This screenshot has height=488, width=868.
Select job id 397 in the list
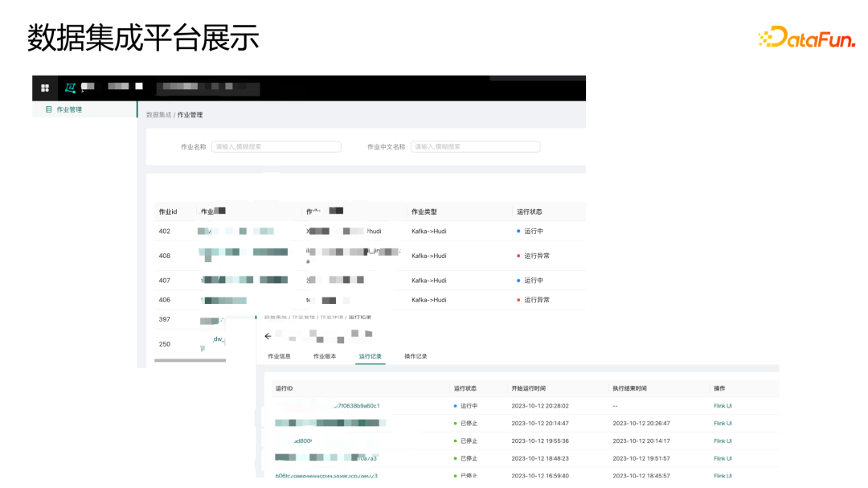click(165, 320)
